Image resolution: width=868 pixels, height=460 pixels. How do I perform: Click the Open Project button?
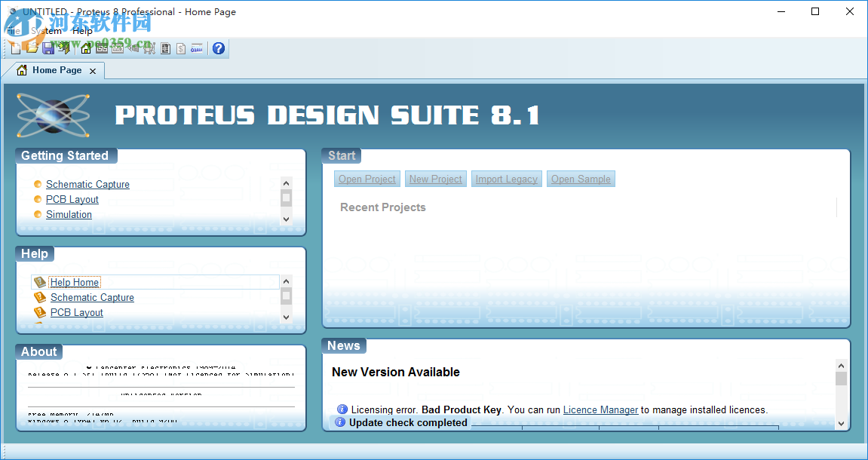point(367,179)
